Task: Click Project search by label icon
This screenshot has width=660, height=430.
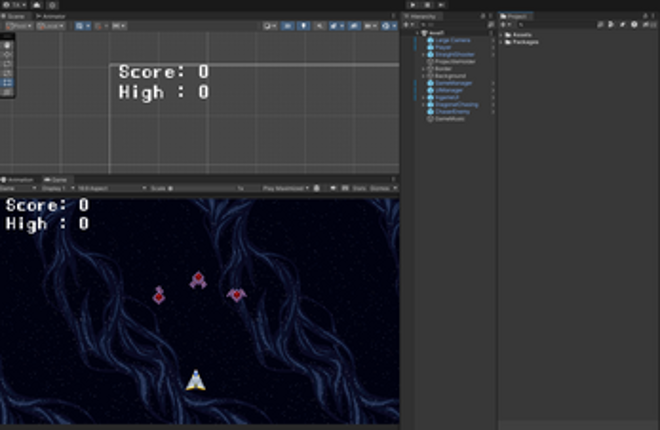Action: (623, 25)
